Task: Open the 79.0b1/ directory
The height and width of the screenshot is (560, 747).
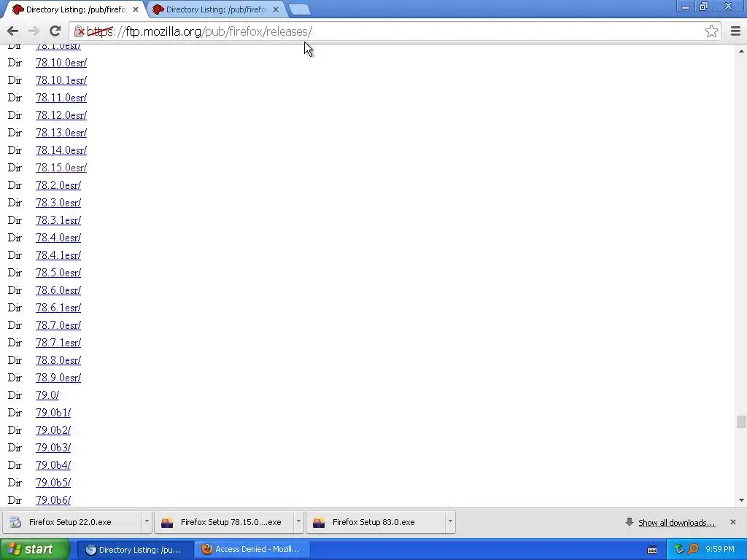Action: coord(53,413)
